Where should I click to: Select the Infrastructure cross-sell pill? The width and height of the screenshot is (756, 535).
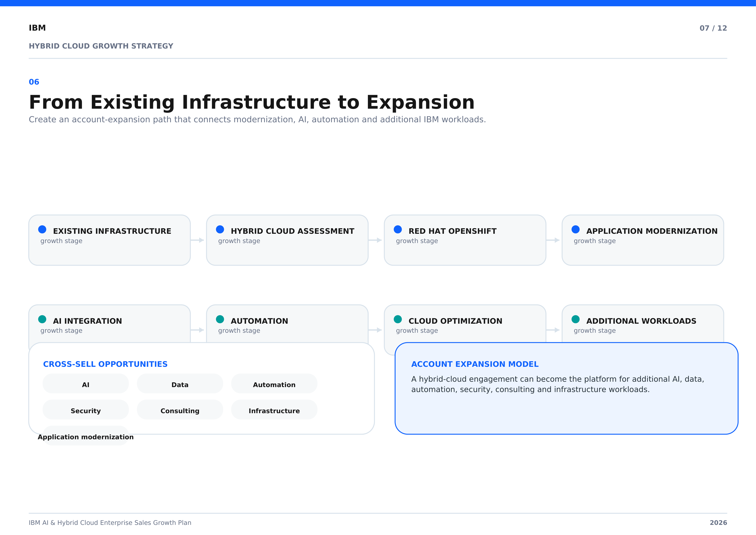pos(274,409)
